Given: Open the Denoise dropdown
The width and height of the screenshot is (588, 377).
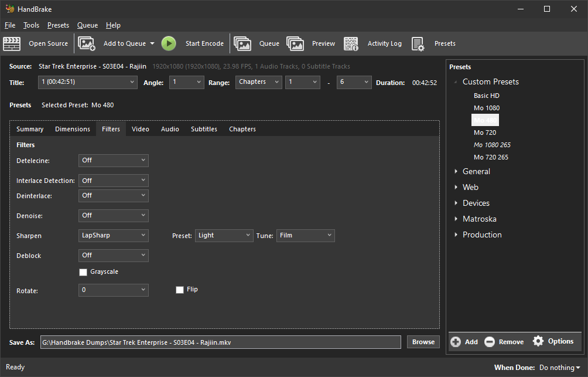Looking at the screenshot, I should pyautogui.click(x=113, y=216).
